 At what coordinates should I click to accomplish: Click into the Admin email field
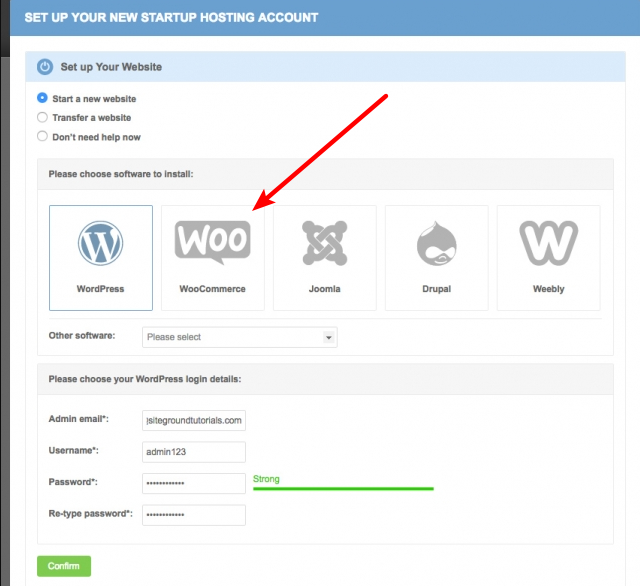tap(194, 420)
